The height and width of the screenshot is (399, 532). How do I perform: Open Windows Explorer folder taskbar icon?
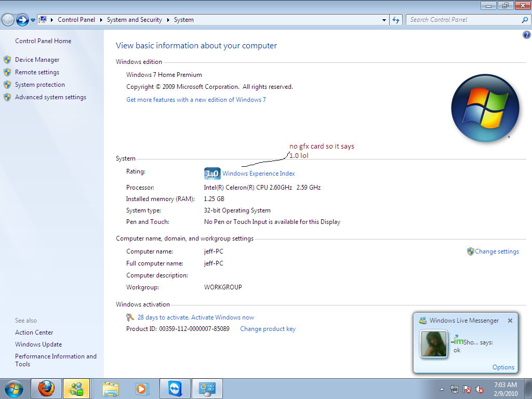click(111, 388)
